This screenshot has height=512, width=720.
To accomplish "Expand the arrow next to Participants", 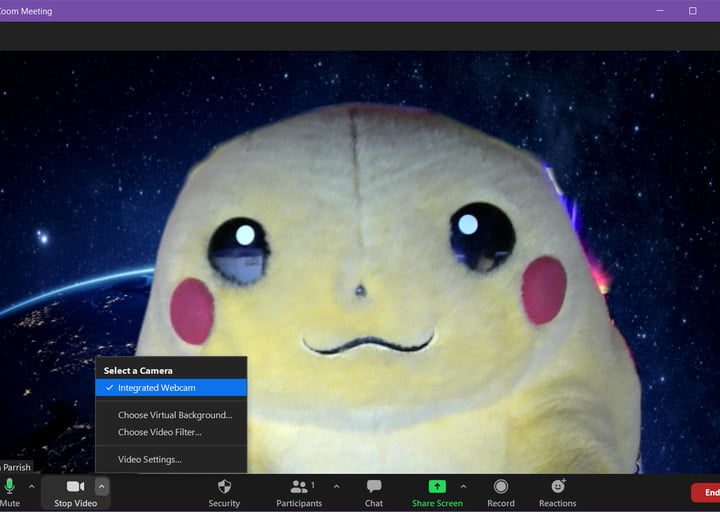I will [x=336, y=487].
